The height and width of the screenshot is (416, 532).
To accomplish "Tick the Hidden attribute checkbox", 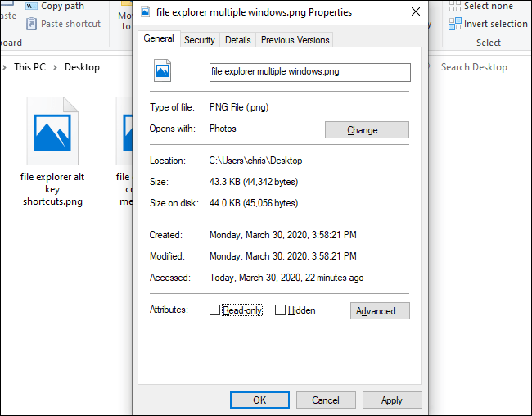I will click(281, 310).
